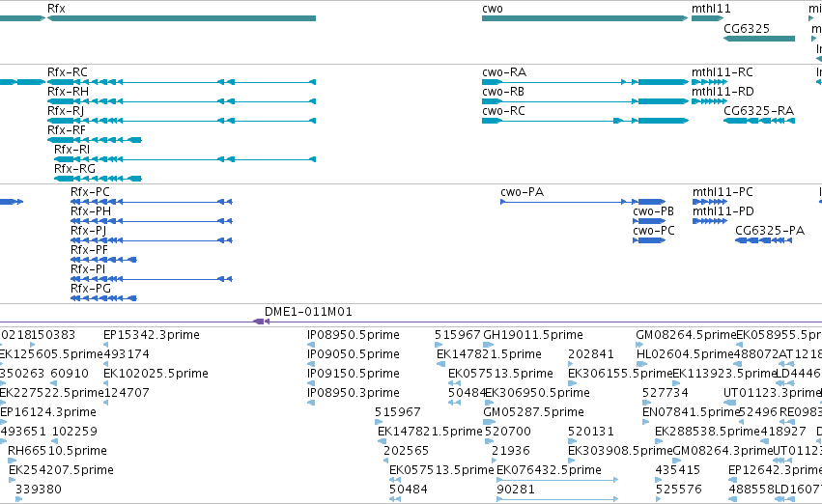Select the 525576 EST label

(x=678, y=490)
